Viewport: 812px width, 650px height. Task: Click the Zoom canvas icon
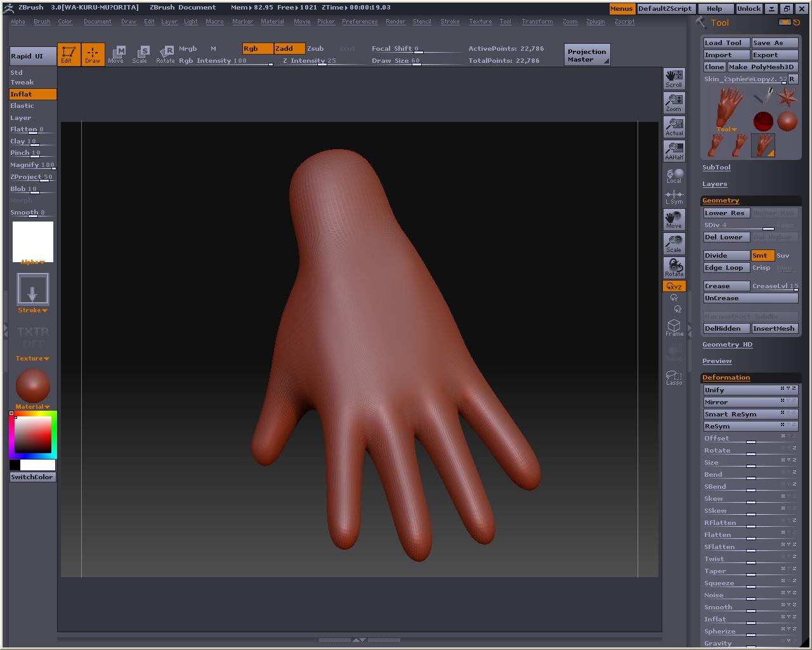point(674,103)
